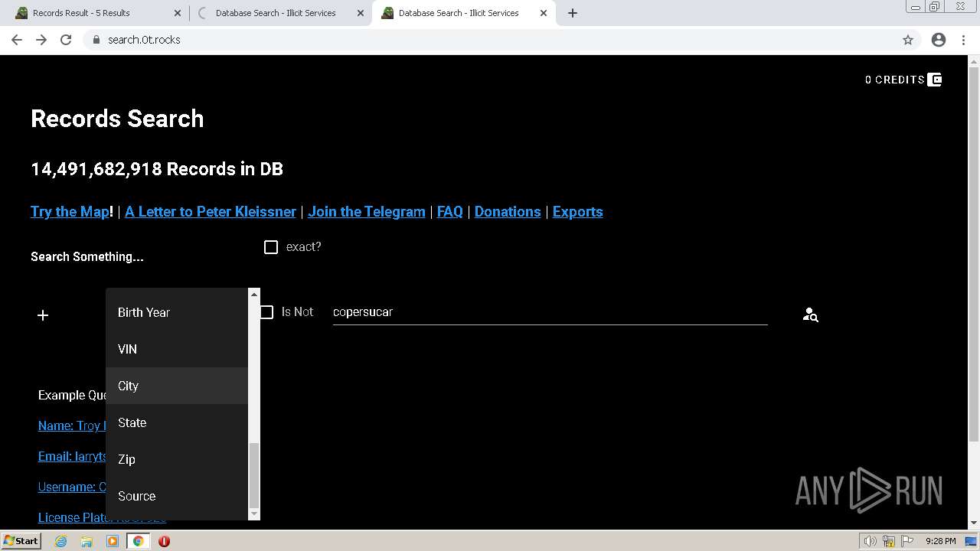This screenshot has width=980, height=551.
Task: Open Internet Explorer from the taskbar
Action: (61, 541)
